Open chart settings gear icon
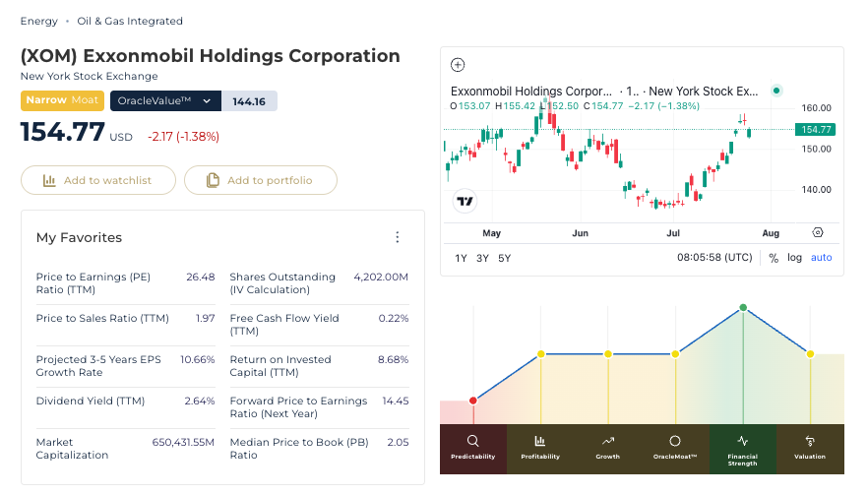 [x=818, y=232]
